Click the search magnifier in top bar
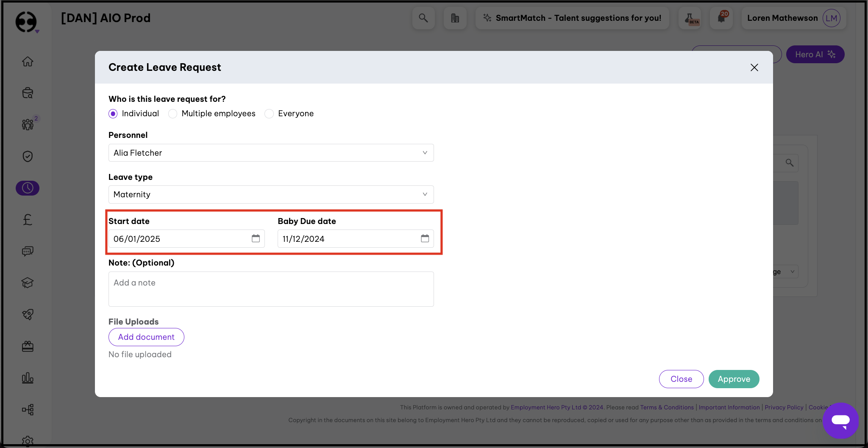 click(423, 18)
